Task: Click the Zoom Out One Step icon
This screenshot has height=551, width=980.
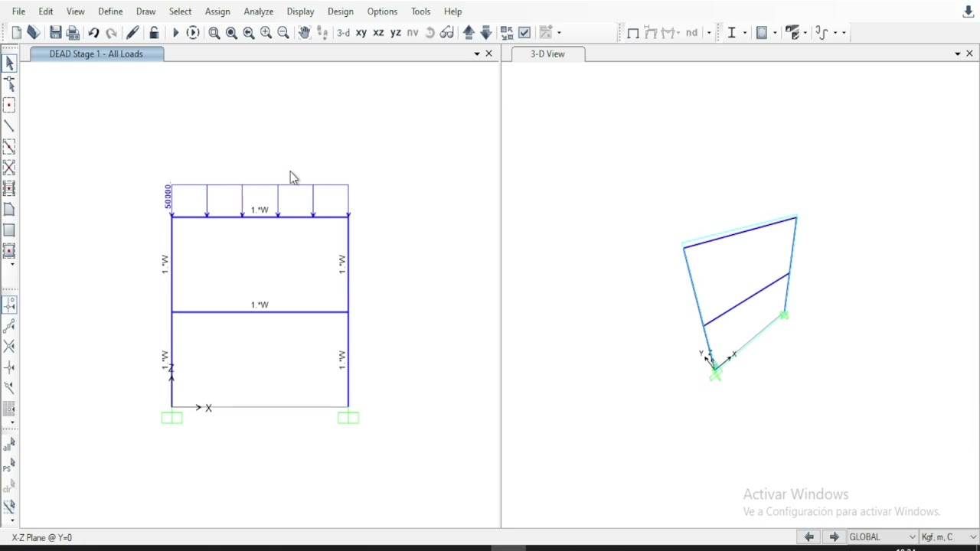Action: (283, 32)
